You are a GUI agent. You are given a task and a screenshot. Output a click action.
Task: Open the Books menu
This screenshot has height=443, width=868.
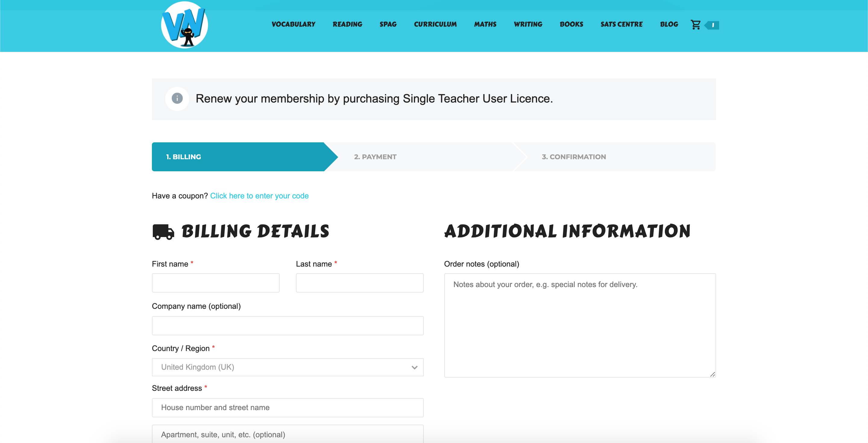(571, 24)
